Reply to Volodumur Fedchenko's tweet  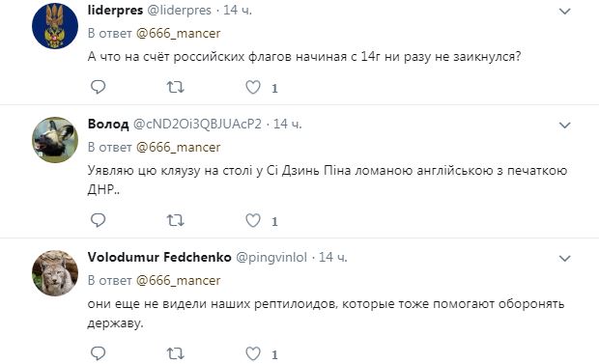coord(99,353)
